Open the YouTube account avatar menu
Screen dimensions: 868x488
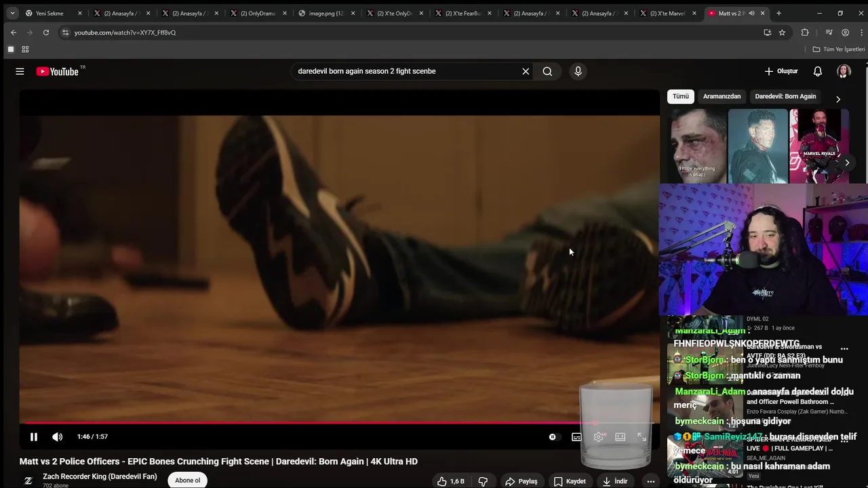[x=844, y=71]
